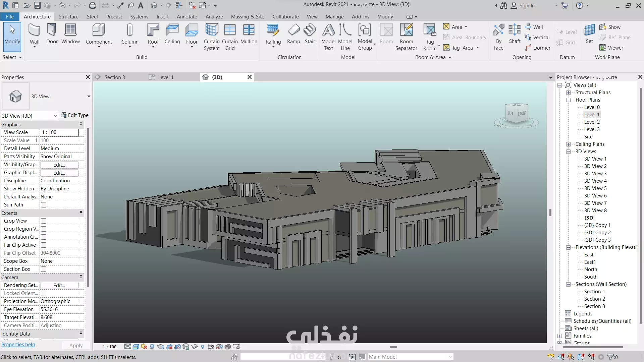Screen dimensions: 644x362
Task: Turn on the Section Box checkbox
Action: tap(44, 269)
